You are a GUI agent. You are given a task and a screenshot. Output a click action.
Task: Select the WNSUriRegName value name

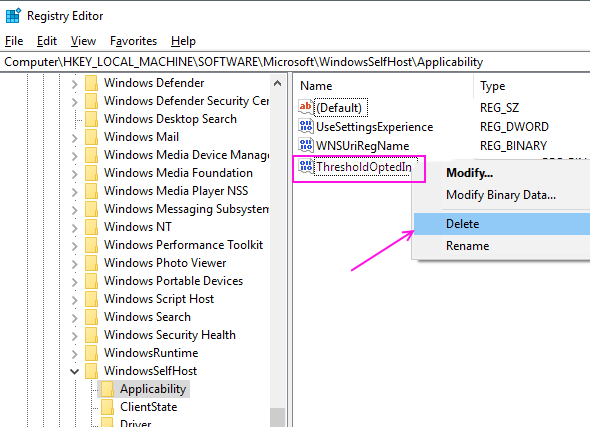pos(362,146)
